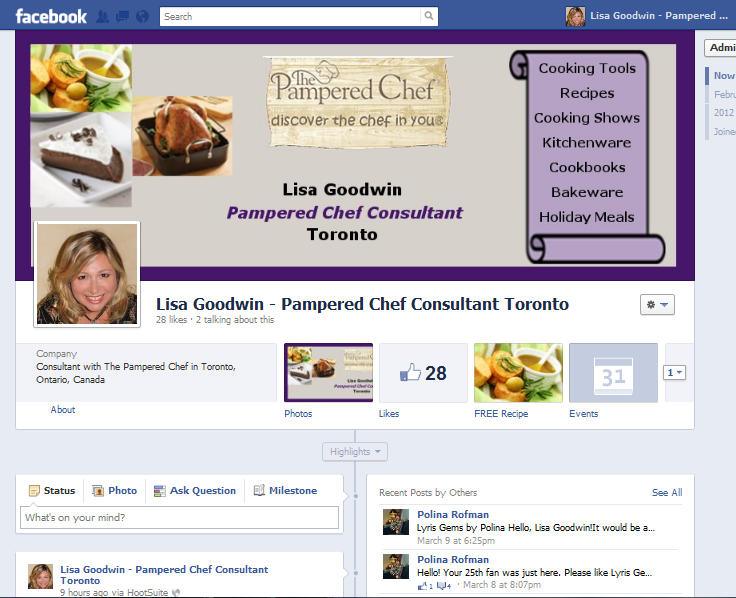Screen dimensions: 736x598
Task: Click See All recent posts
Action: pos(667,492)
